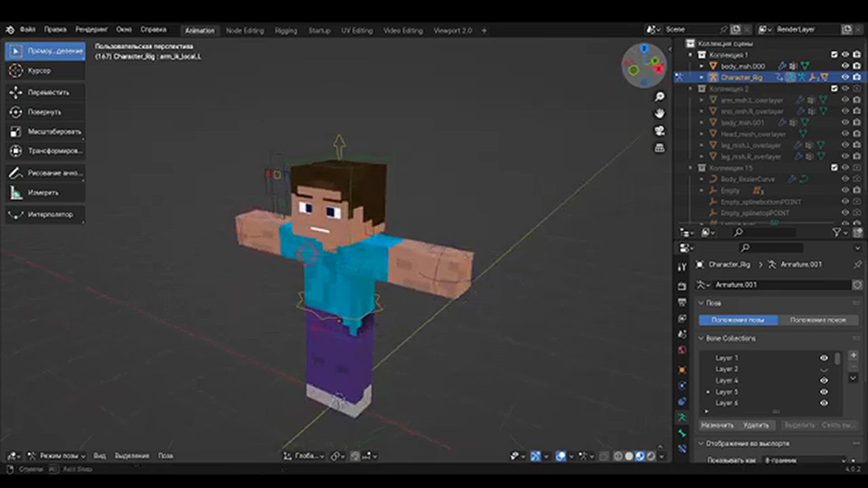Viewport: 868px width, 488px height.
Task: Open the World properties tab icon
Action: coord(682,350)
